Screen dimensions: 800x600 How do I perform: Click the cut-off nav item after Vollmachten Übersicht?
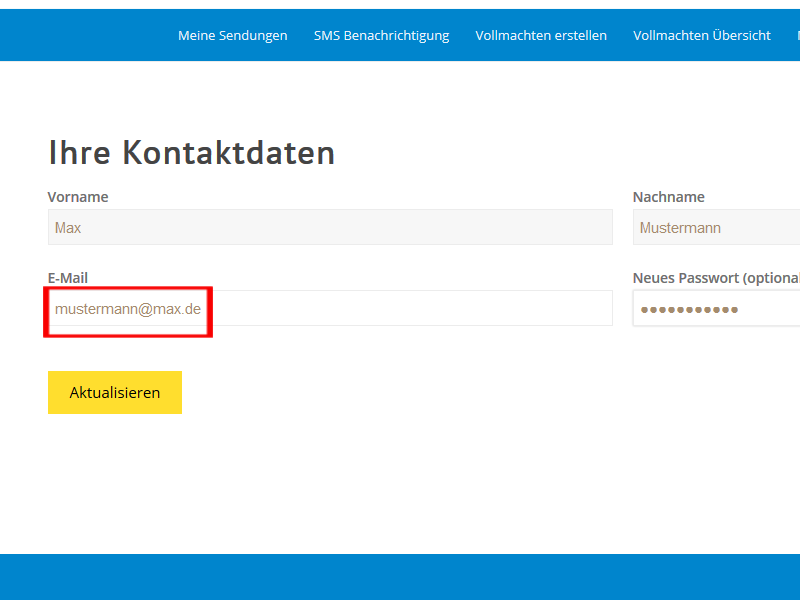click(797, 35)
